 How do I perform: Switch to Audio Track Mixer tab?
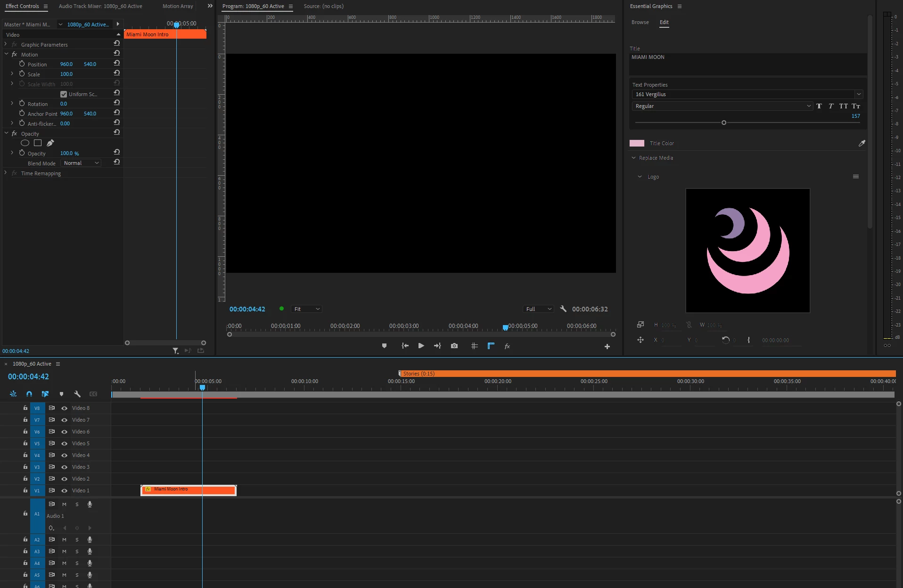click(100, 6)
